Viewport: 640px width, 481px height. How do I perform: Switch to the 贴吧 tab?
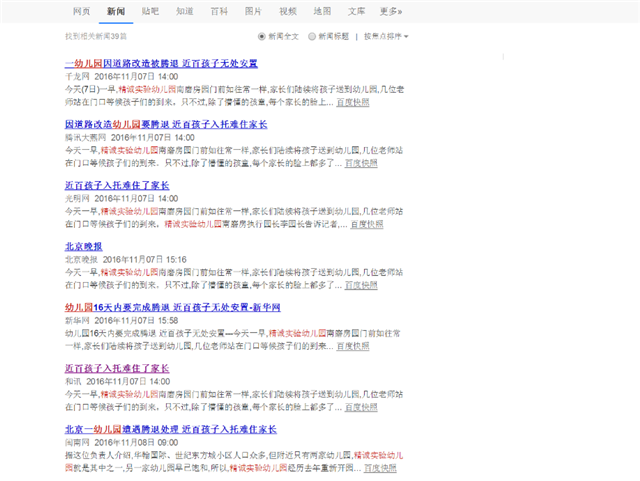(150, 11)
